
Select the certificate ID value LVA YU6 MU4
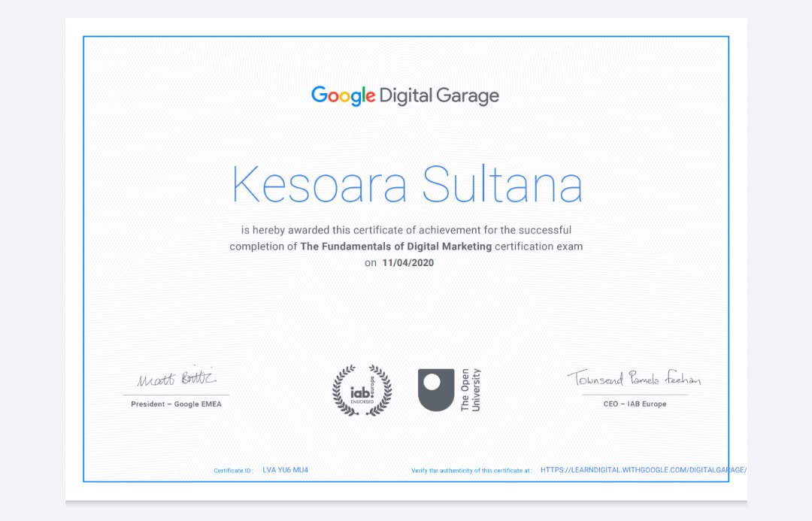tap(286, 470)
